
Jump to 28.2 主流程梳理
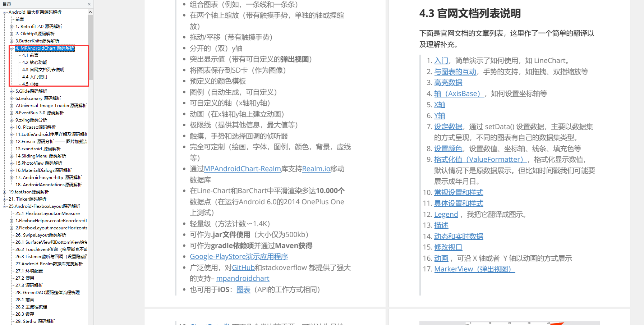(x=31, y=307)
